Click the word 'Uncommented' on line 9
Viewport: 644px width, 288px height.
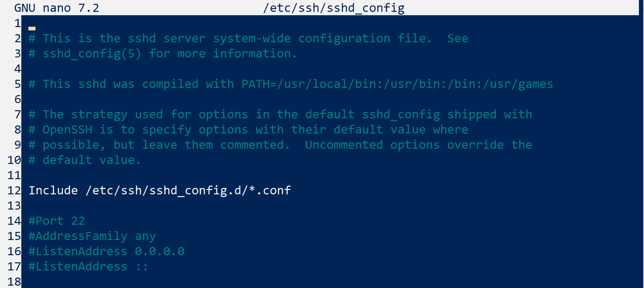point(344,145)
